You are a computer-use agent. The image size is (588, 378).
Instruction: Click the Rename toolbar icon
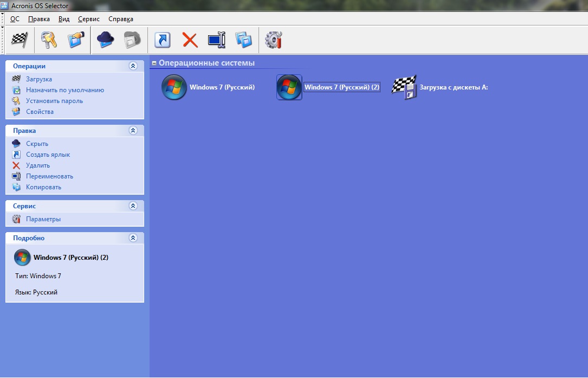click(217, 40)
